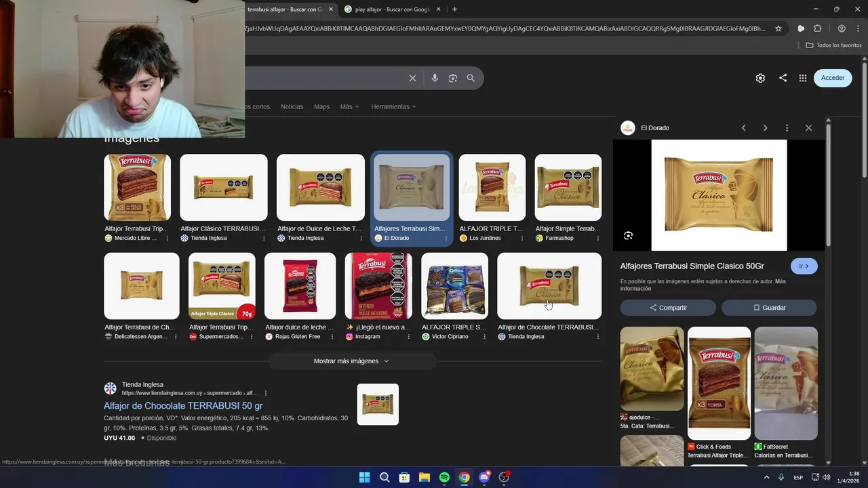Screen dimensions: 868x488
Task: Open the Victor Cipriano ALFAJOR TRIPLE thumbnail
Action: point(455,286)
